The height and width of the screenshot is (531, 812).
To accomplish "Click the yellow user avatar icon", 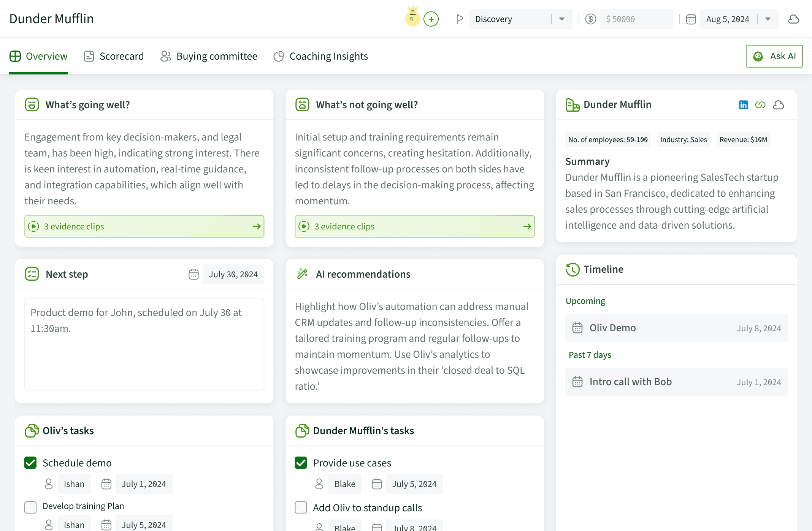I will [x=412, y=18].
